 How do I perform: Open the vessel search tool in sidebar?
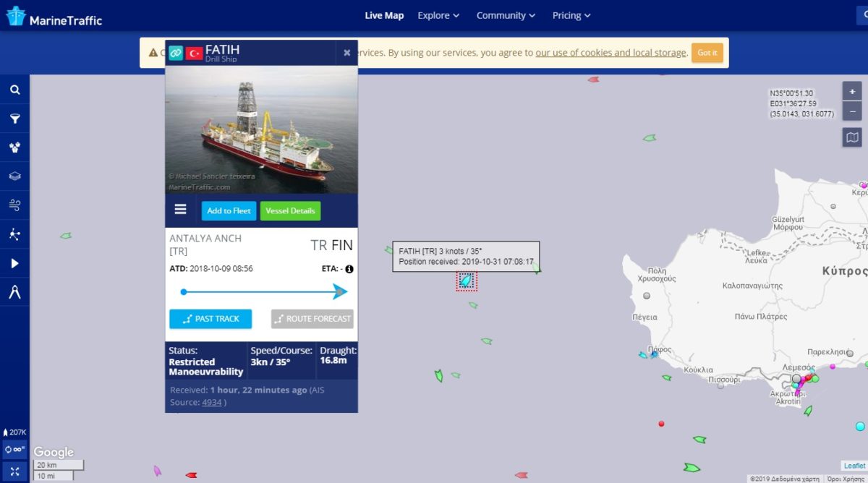point(14,90)
